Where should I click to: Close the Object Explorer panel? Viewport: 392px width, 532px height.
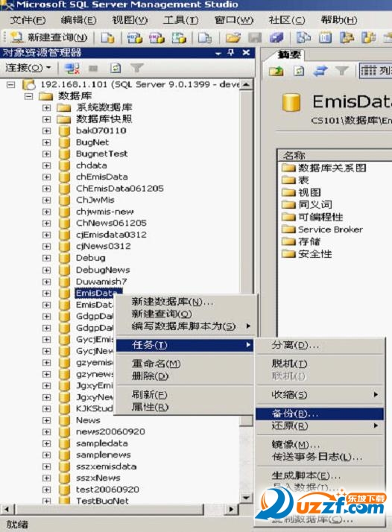coord(247,53)
